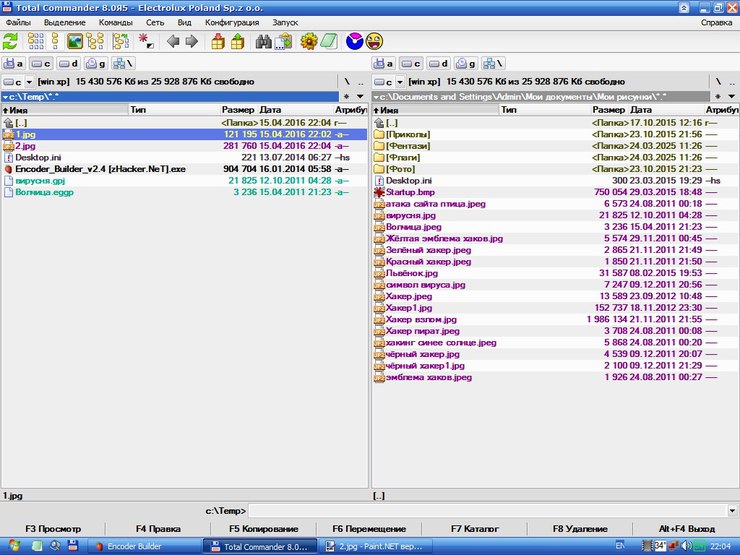Click the blue clock toolbar icon
The width and height of the screenshot is (740, 555).
pos(354,42)
